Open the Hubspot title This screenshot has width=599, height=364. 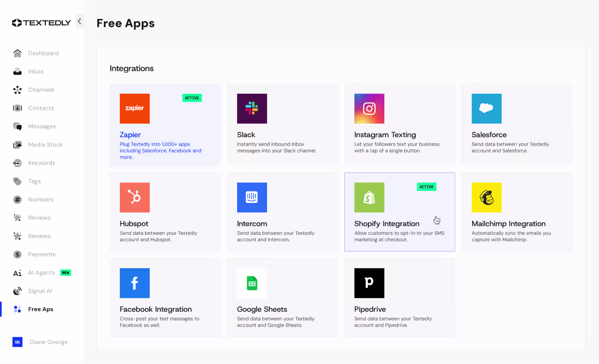tap(134, 223)
